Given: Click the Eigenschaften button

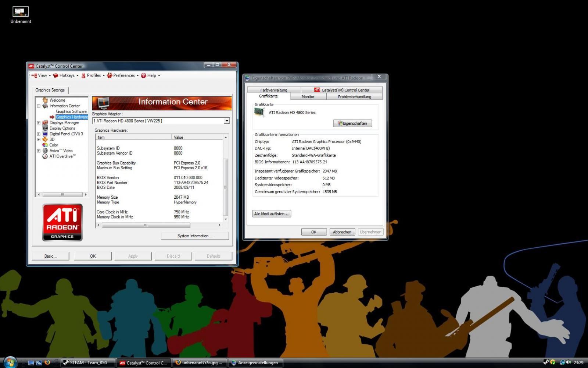Looking at the screenshot, I should point(352,123).
